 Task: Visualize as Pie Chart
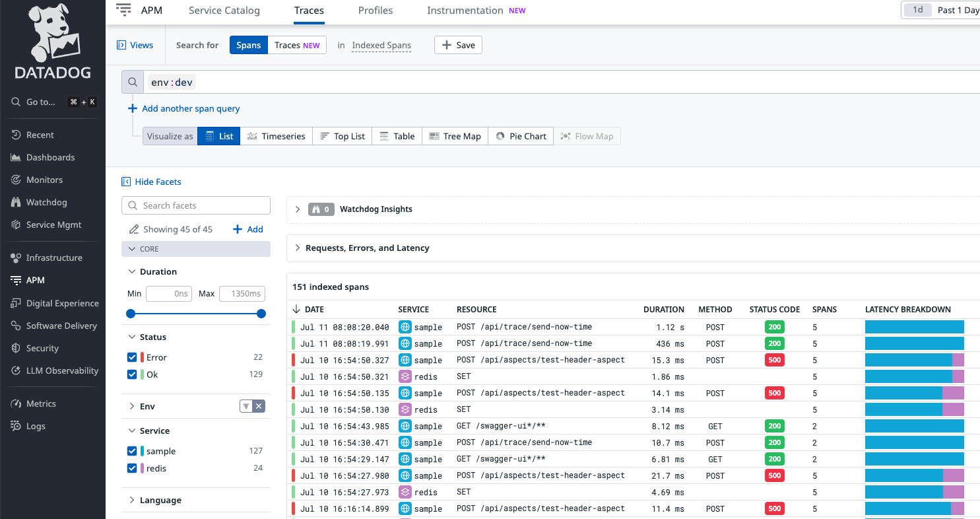click(x=521, y=136)
